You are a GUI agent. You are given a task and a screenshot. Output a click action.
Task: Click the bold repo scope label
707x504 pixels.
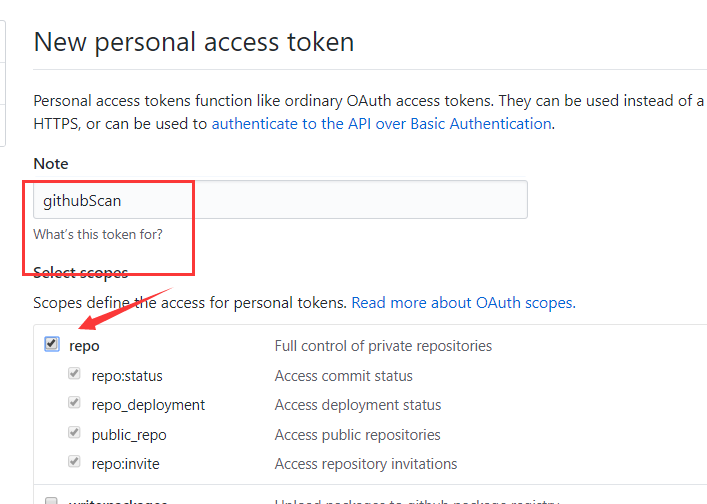click(x=84, y=346)
